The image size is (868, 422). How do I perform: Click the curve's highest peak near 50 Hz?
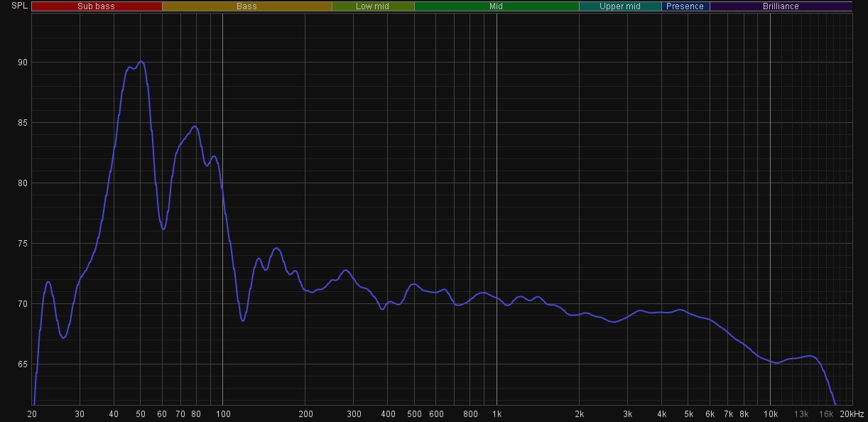[141, 62]
